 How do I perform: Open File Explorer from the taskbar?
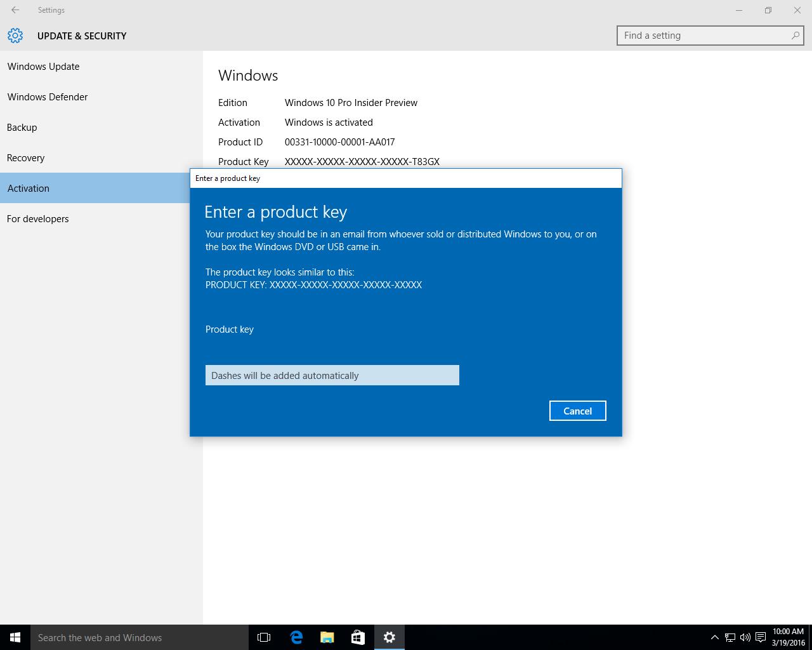pyautogui.click(x=327, y=637)
